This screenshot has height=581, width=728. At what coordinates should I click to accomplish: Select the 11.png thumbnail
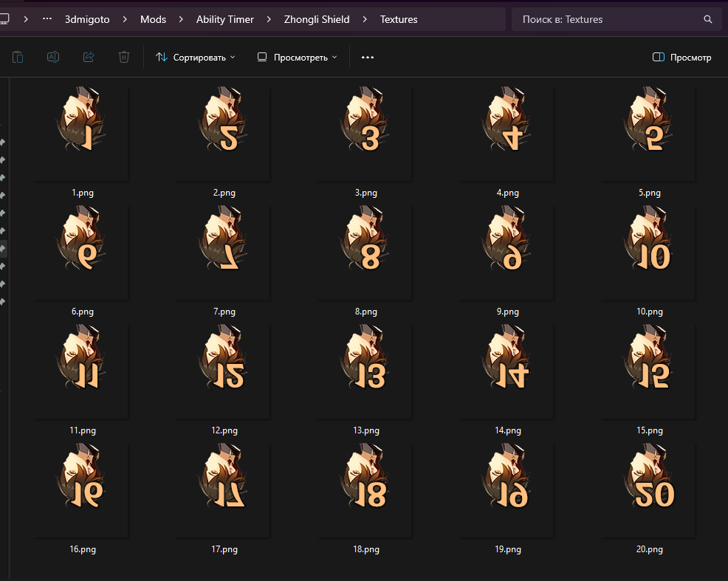click(x=81, y=371)
